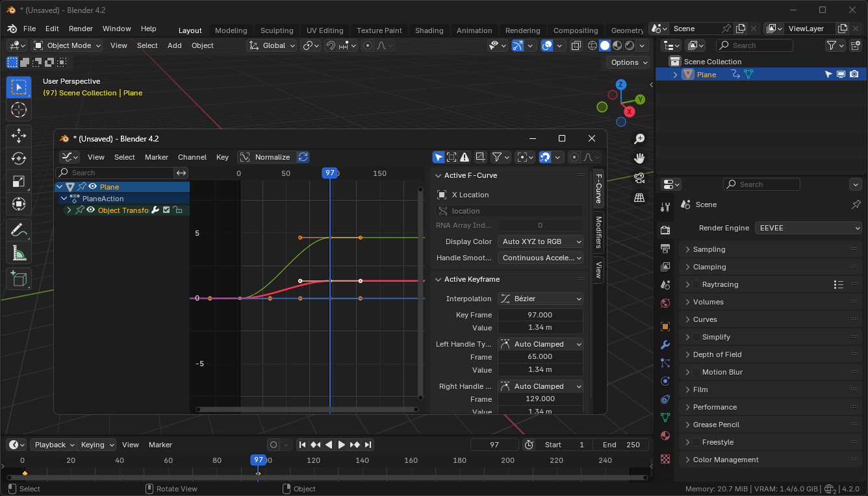
Task: Play the animation forward
Action: pos(342,445)
